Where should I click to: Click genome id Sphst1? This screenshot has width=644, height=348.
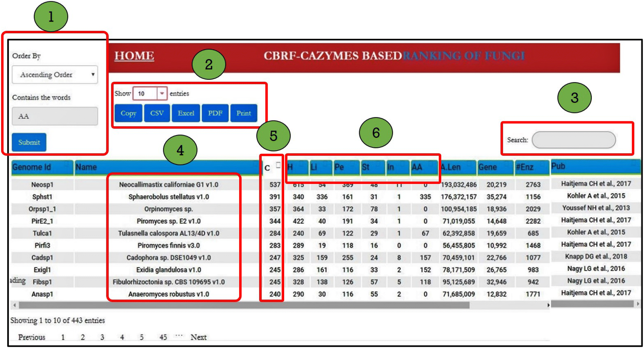[x=42, y=197]
